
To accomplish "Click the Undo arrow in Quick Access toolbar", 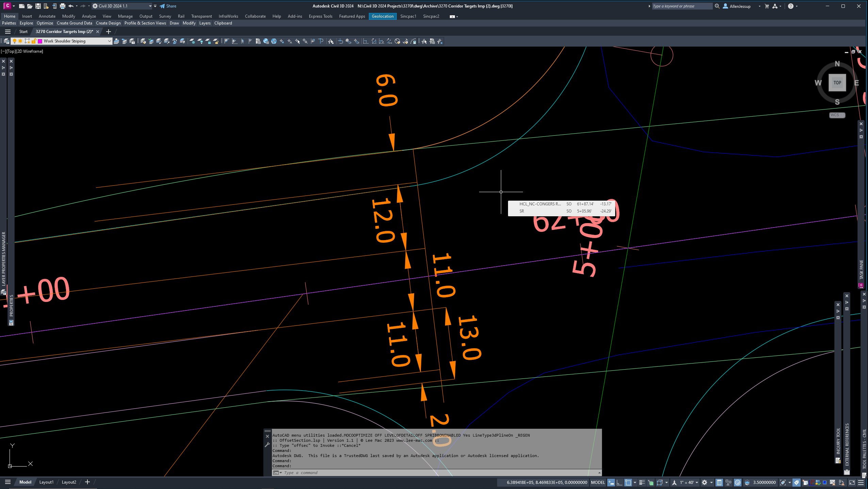I will tap(71, 6).
